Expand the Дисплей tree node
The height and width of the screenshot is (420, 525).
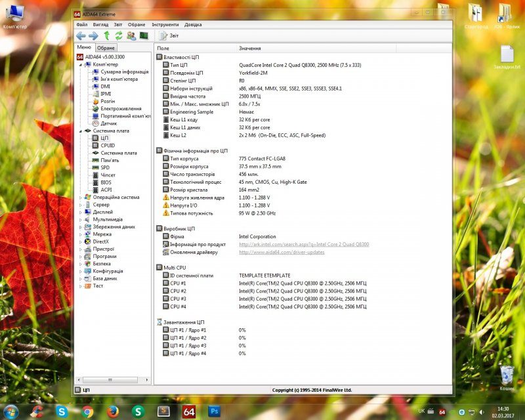tap(81, 212)
